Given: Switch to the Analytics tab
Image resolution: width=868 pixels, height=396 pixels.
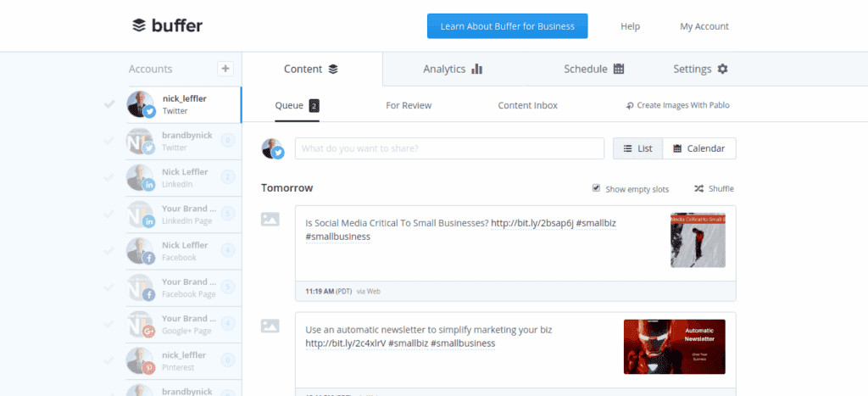Looking at the screenshot, I should (x=453, y=69).
